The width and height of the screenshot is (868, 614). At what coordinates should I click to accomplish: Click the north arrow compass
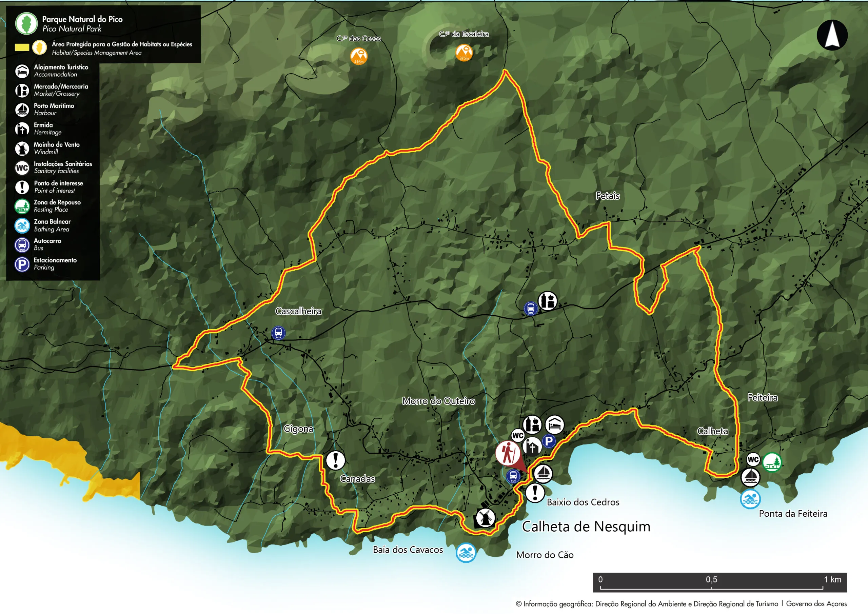click(x=832, y=35)
